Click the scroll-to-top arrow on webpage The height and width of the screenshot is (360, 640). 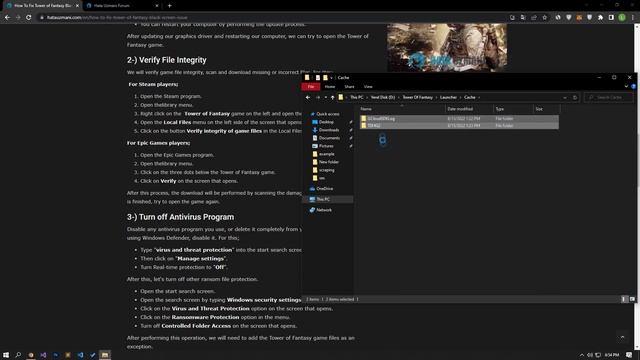(x=622, y=337)
